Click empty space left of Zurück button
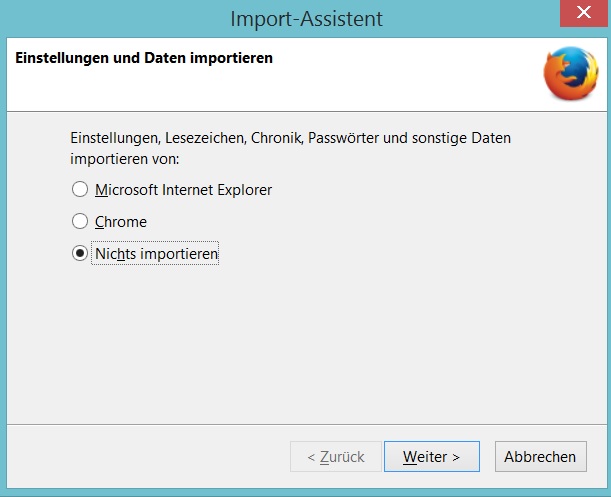The height and width of the screenshot is (497, 611). (148, 456)
